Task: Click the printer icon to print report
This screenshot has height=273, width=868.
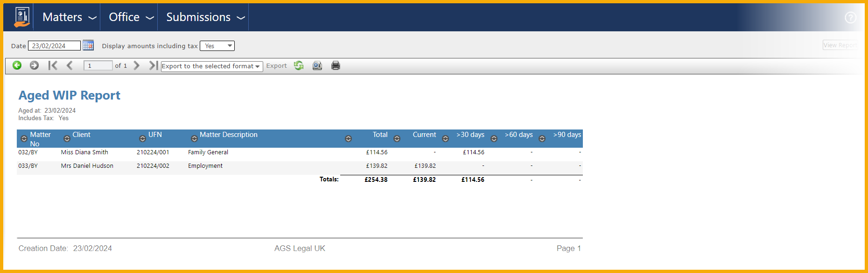Action: pos(336,65)
